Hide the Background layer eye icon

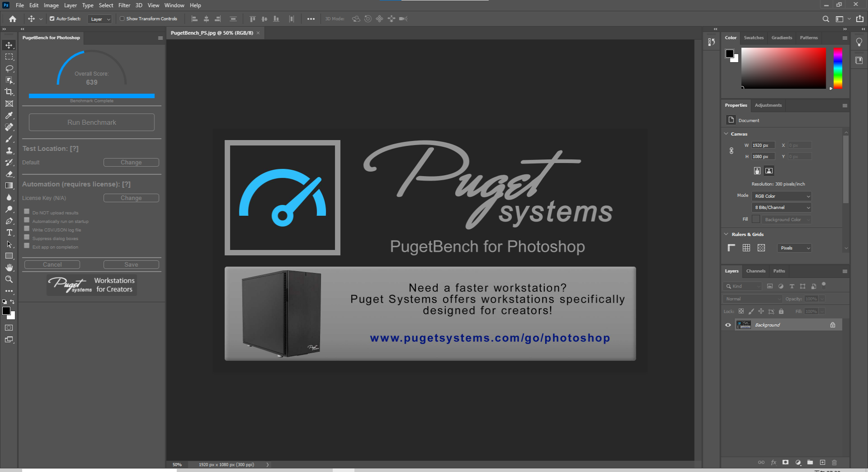pyautogui.click(x=728, y=325)
